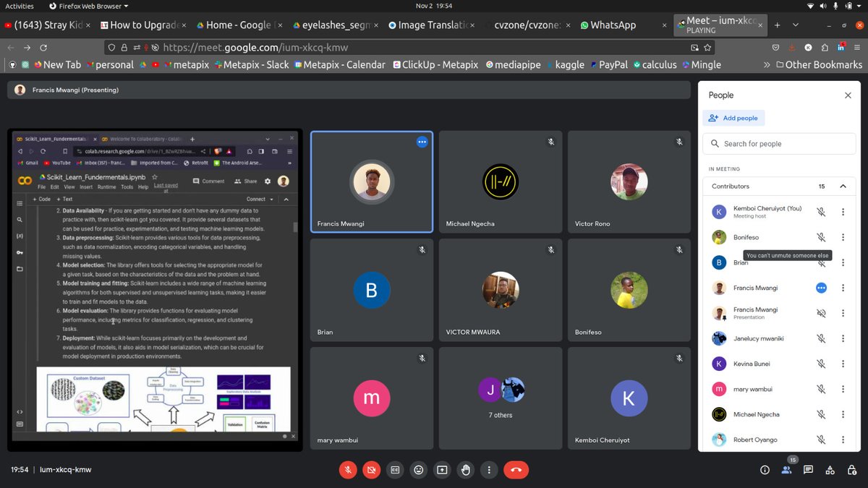Open Other Bookmarks folder
This screenshot has width=868, height=488.
click(819, 64)
